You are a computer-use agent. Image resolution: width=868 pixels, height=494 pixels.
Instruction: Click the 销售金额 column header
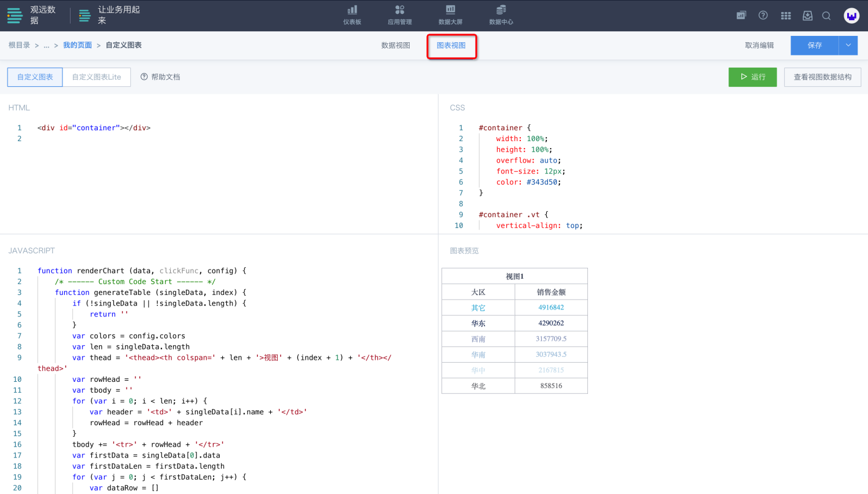click(x=551, y=292)
